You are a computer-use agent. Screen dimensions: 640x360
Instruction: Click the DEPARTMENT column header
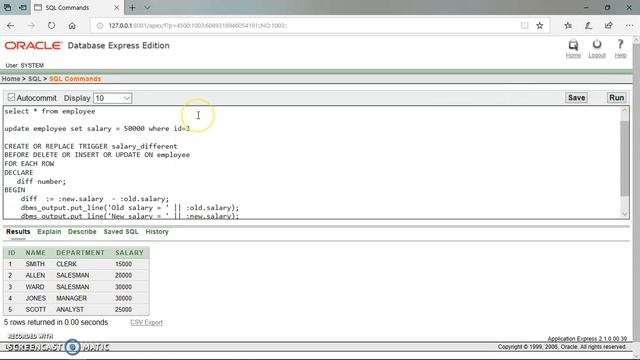coord(80,253)
